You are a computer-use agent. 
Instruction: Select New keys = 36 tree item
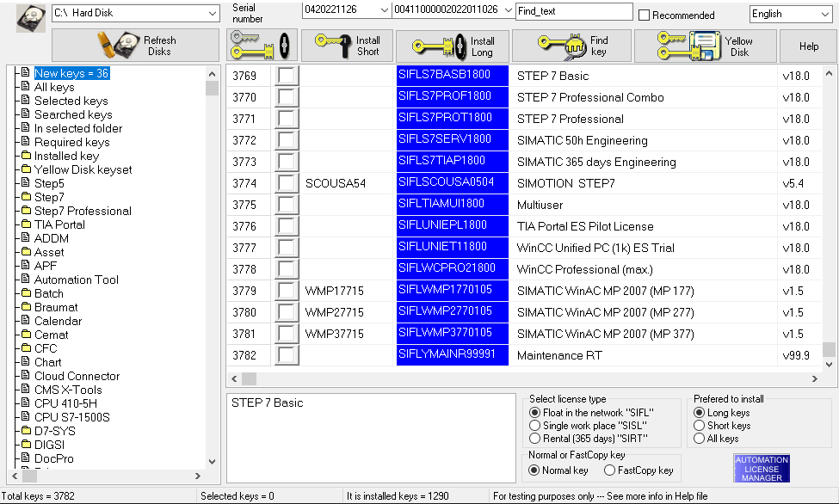pos(71,73)
